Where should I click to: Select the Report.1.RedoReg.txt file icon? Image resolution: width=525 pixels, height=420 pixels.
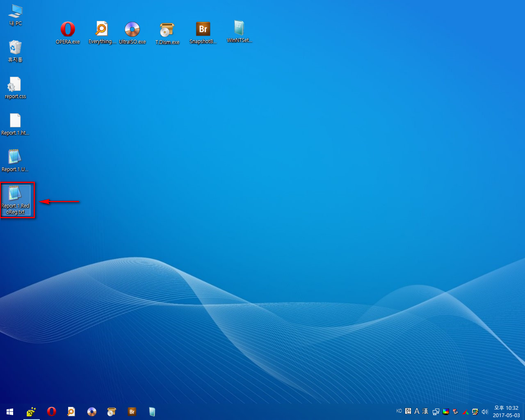coord(16,200)
